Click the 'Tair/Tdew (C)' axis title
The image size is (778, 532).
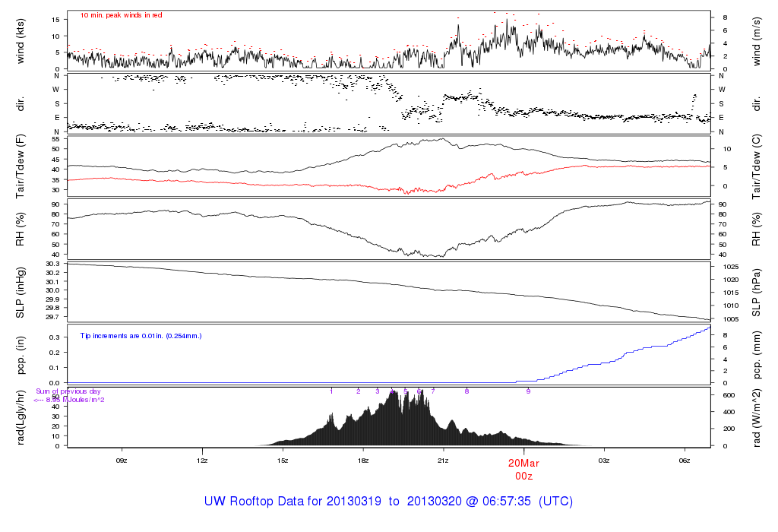757,166
